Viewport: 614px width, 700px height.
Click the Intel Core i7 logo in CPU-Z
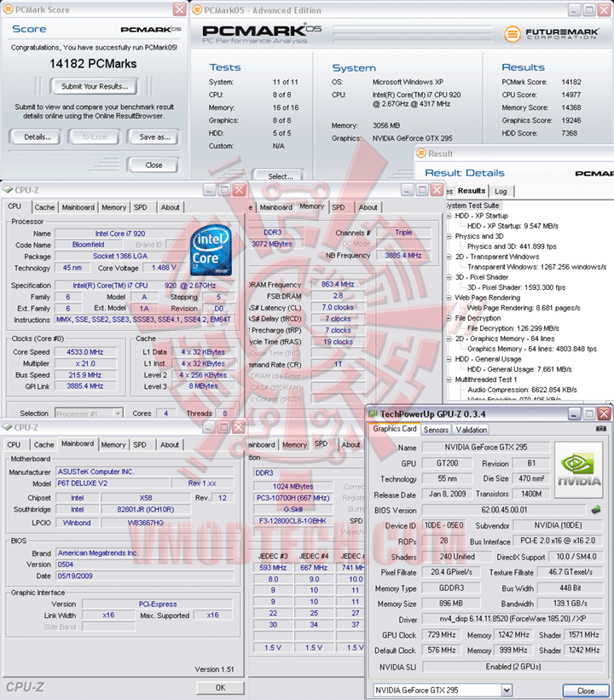(211, 250)
